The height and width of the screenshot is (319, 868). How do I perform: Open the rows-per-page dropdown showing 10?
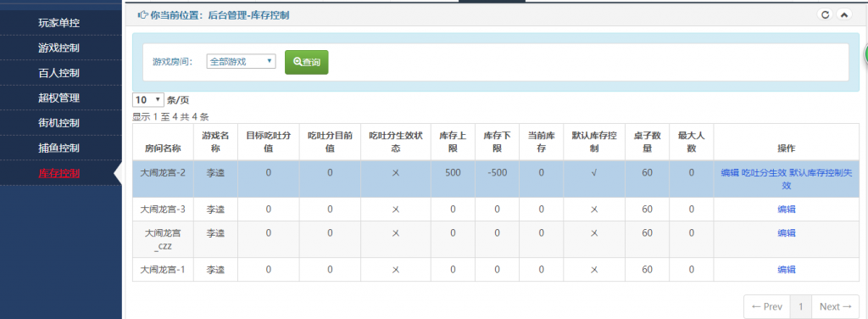click(x=148, y=100)
